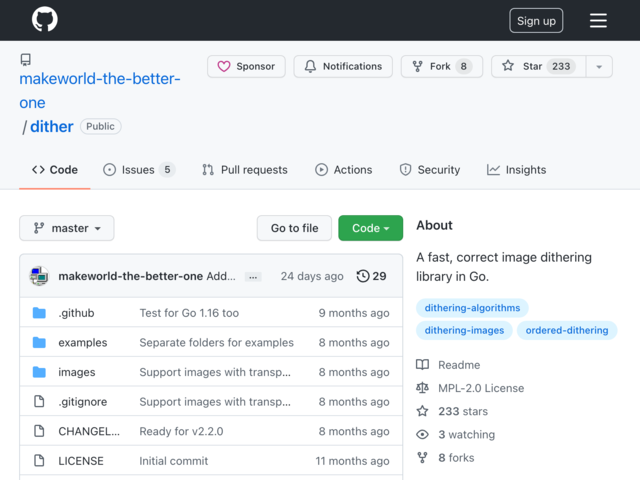Click the examples folder icon

click(39, 342)
